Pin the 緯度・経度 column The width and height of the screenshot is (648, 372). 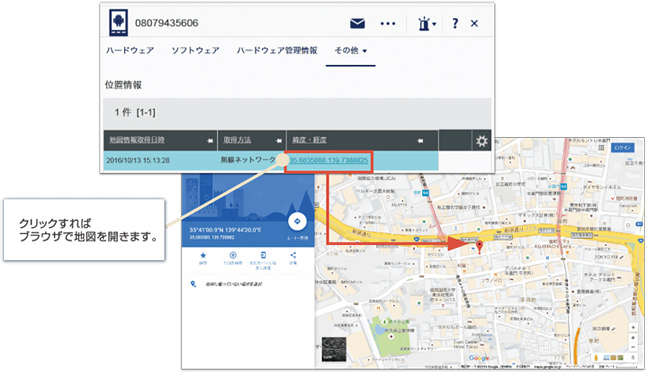(x=420, y=141)
